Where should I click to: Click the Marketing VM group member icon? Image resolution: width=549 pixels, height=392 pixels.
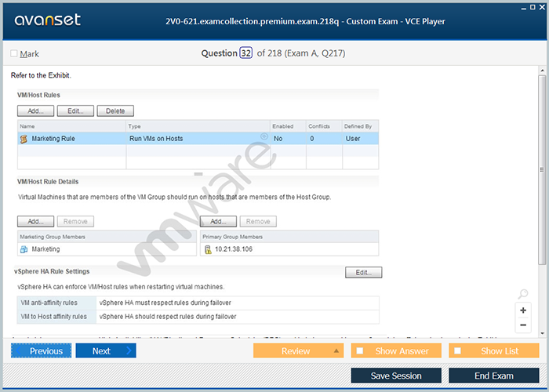pos(24,249)
